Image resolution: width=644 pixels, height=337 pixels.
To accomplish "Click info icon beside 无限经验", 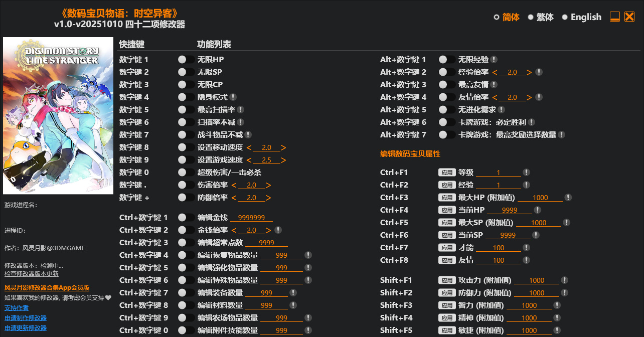I will pyautogui.click(x=494, y=60).
